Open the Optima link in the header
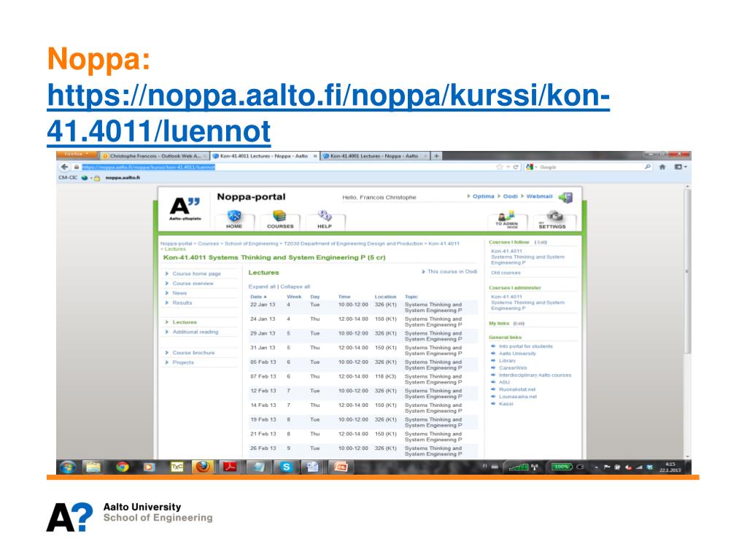 click(483, 196)
